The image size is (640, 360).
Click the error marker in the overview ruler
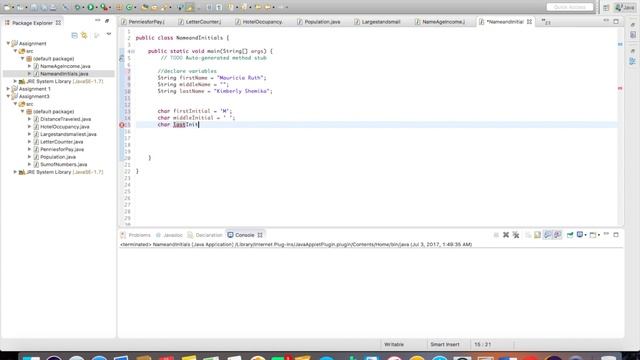[x=620, y=88]
